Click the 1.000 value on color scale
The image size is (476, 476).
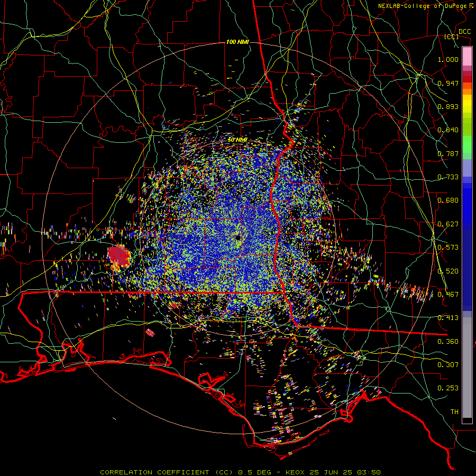tap(448, 59)
